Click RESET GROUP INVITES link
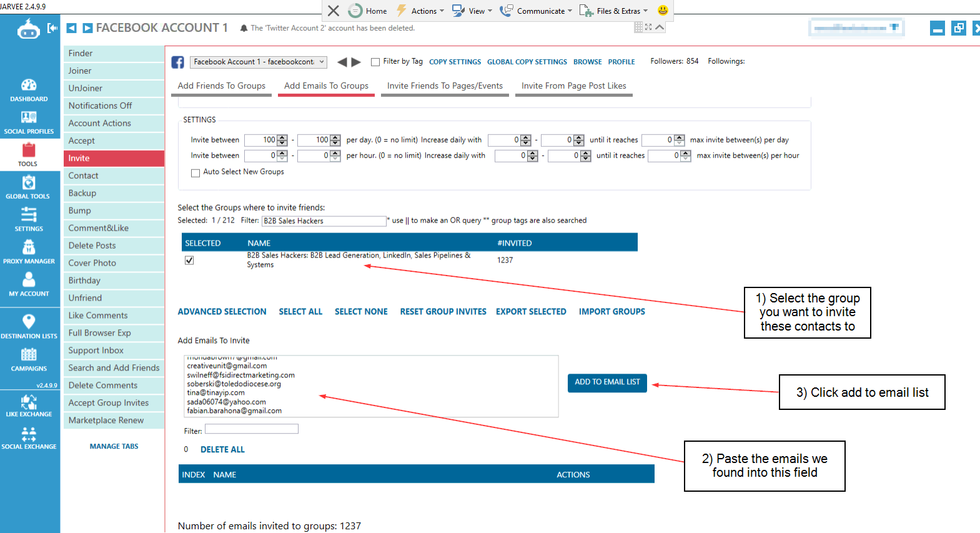The width and height of the screenshot is (980, 533). [x=443, y=312]
